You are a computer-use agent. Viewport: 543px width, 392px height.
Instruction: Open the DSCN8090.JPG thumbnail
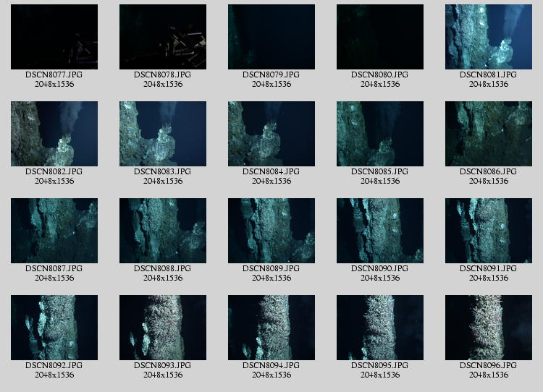click(380, 231)
